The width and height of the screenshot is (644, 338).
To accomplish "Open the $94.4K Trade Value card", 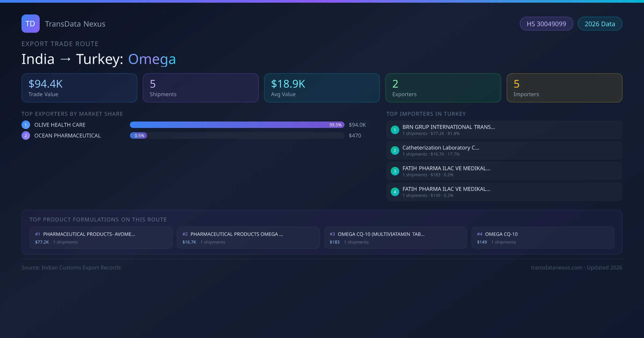I will point(79,88).
